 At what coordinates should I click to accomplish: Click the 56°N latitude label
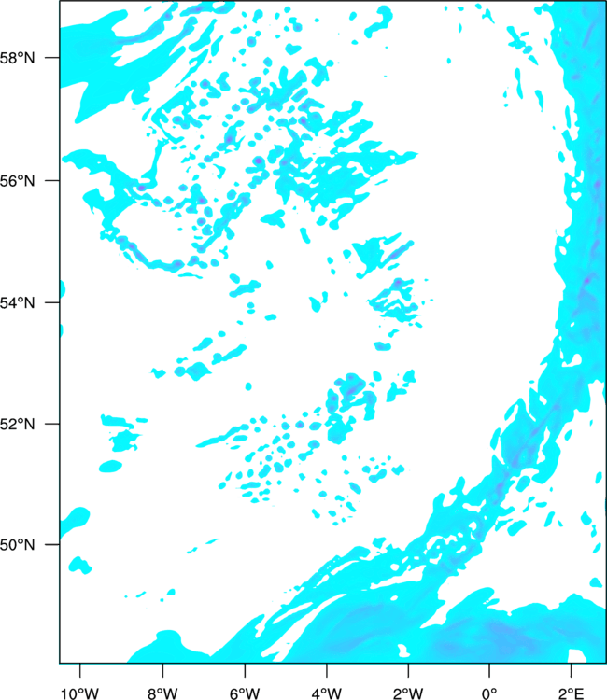coord(17,181)
